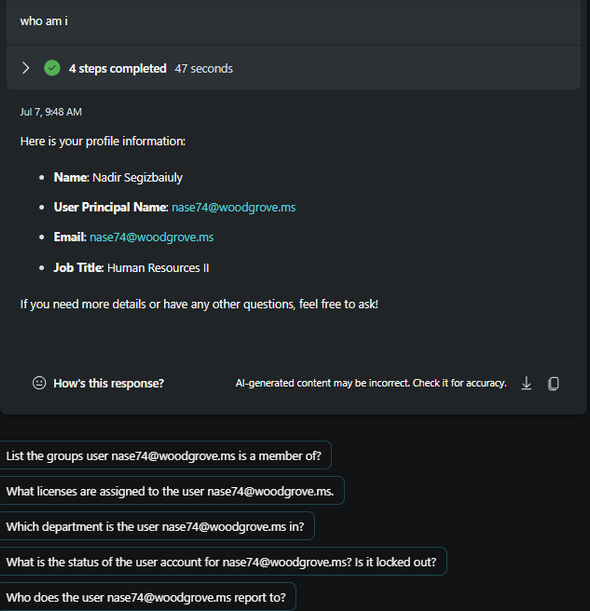This screenshot has height=611, width=590.
Task: Open the Email nase74@woodgrove.ms link
Action: pyautogui.click(x=152, y=237)
